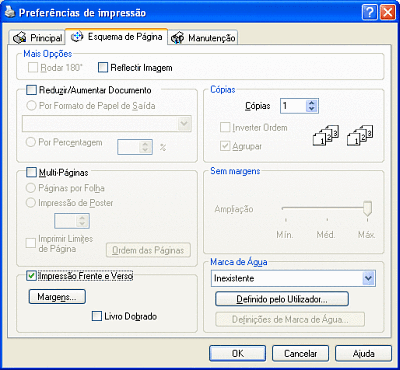Click the first collate pages icon
Viewport: 400px width, 370px height.
(x=326, y=135)
